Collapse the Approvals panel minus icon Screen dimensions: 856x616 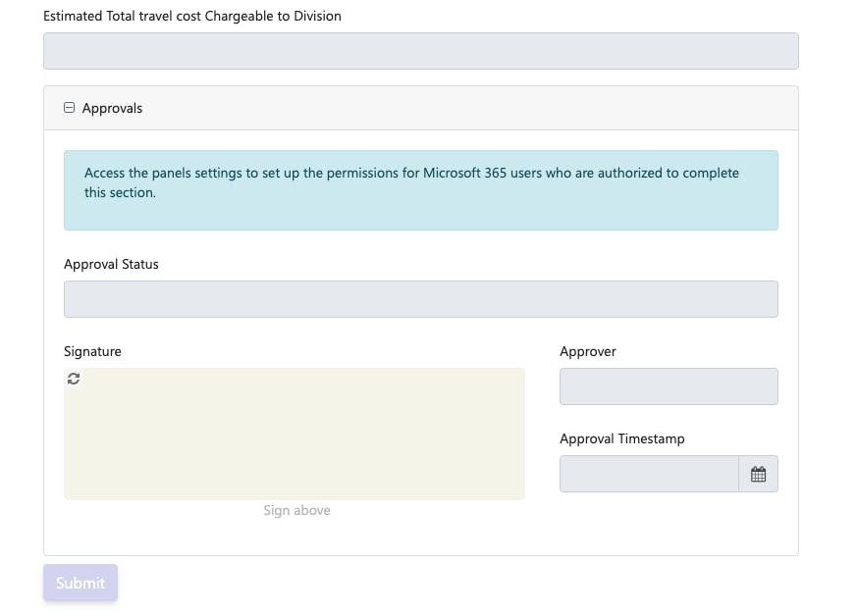click(x=69, y=108)
